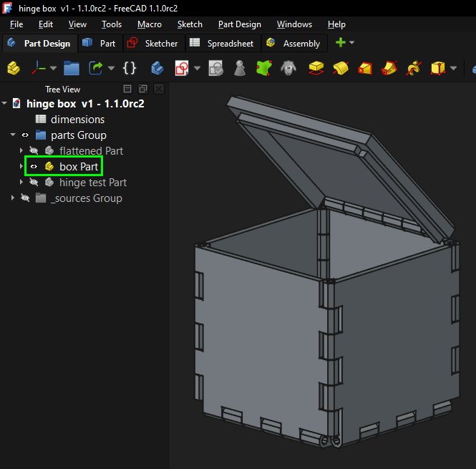Open the dropdown next to the green plus
476x469 pixels.
click(x=352, y=42)
